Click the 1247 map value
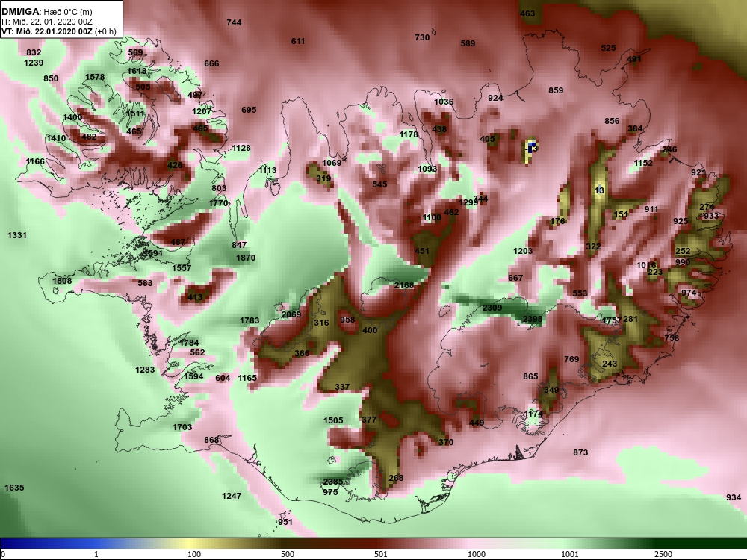 [232, 496]
